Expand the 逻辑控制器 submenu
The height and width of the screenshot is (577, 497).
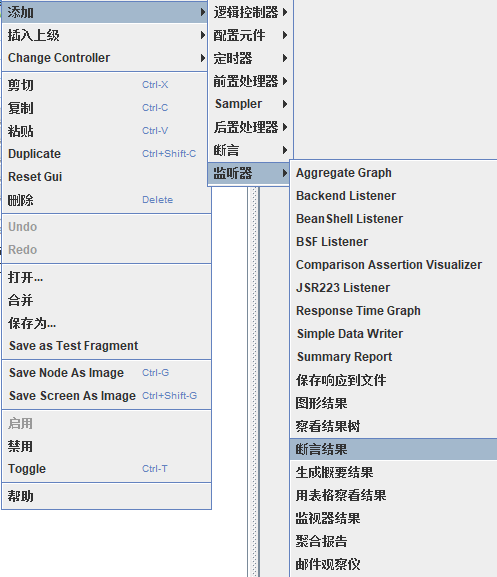coord(250,13)
